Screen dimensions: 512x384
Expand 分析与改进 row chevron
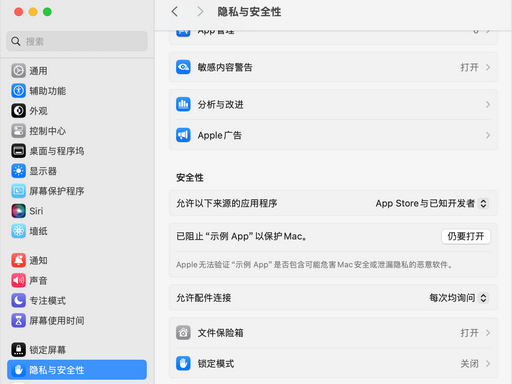click(x=488, y=105)
